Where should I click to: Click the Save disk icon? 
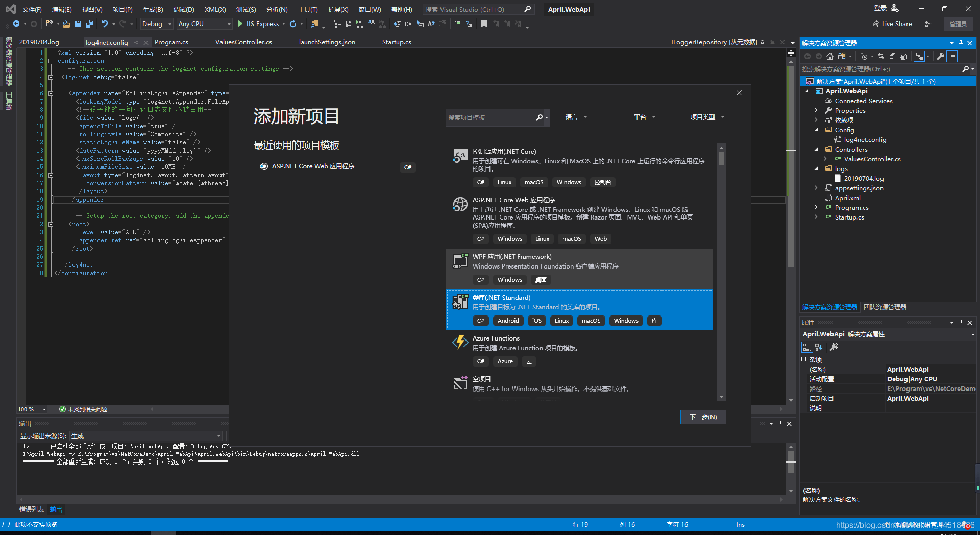point(78,24)
